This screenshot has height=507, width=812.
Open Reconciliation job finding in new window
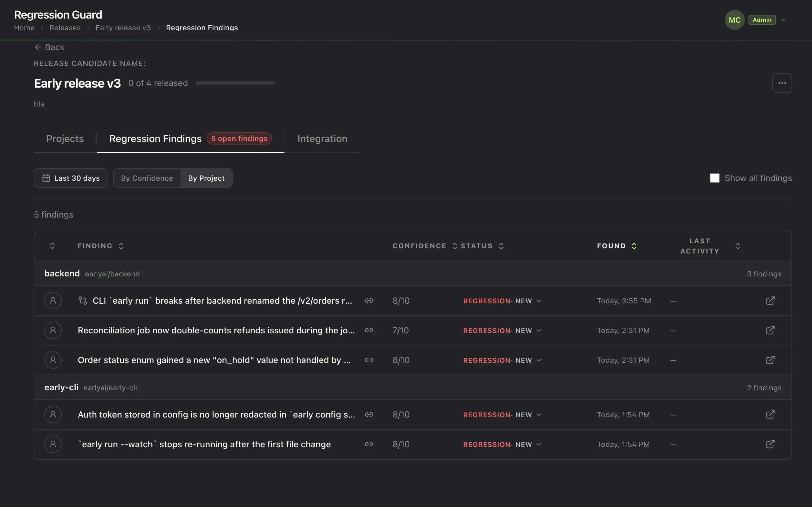pyautogui.click(x=770, y=330)
